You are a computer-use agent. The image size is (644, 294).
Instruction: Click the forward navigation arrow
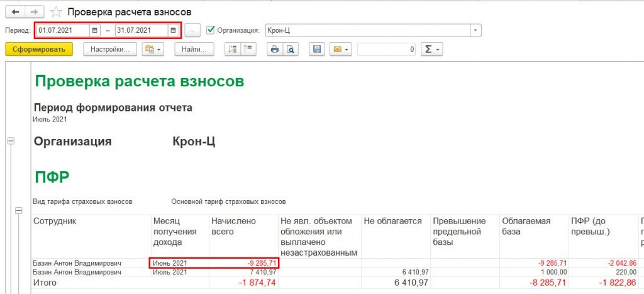(35, 12)
